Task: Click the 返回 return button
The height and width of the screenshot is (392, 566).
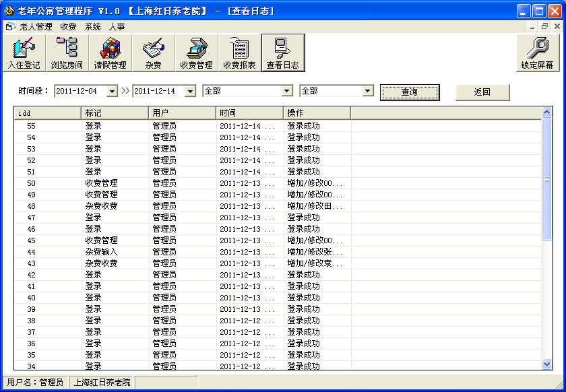Action: click(x=482, y=92)
